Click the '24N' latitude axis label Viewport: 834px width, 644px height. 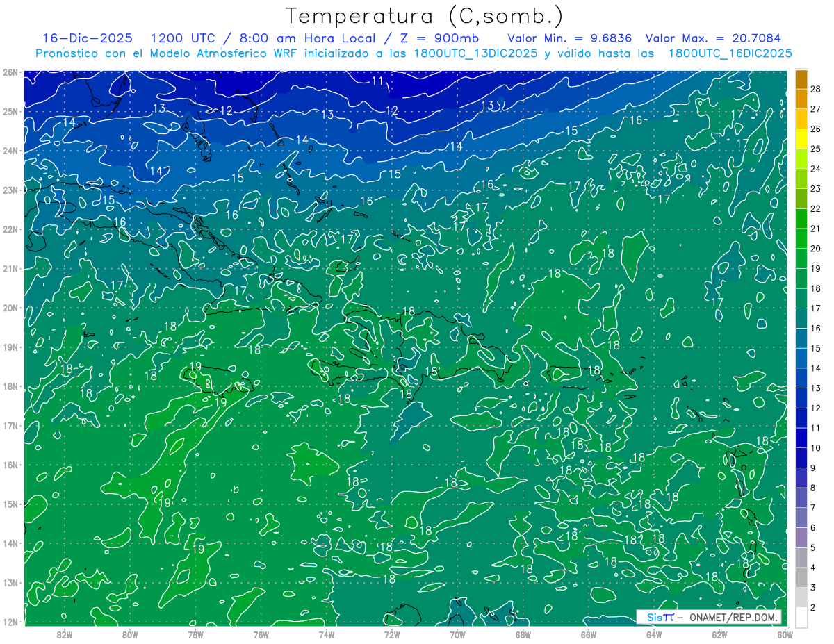click(10, 151)
